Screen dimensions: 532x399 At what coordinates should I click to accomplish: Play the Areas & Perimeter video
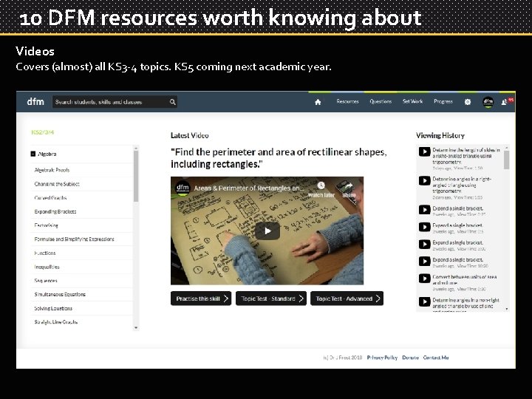pos(267,231)
